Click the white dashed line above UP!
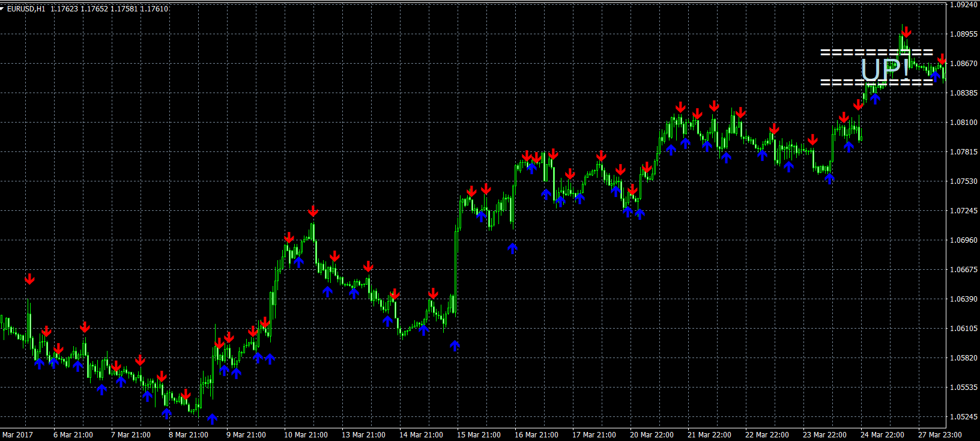Screen dimensions: 980x441 877,53
